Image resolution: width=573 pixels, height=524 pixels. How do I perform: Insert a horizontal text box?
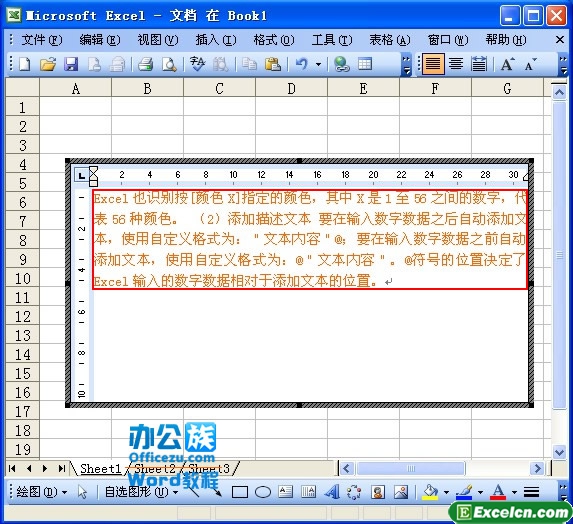(285, 492)
